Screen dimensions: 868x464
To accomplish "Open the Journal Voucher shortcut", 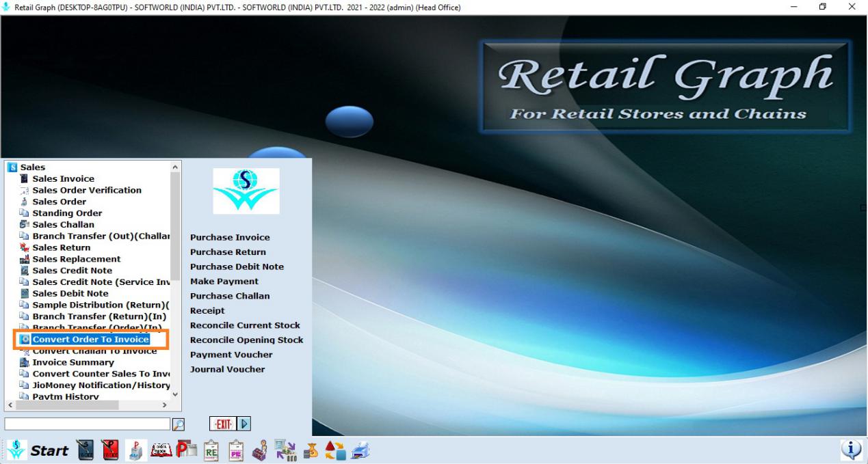I will (228, 370).
